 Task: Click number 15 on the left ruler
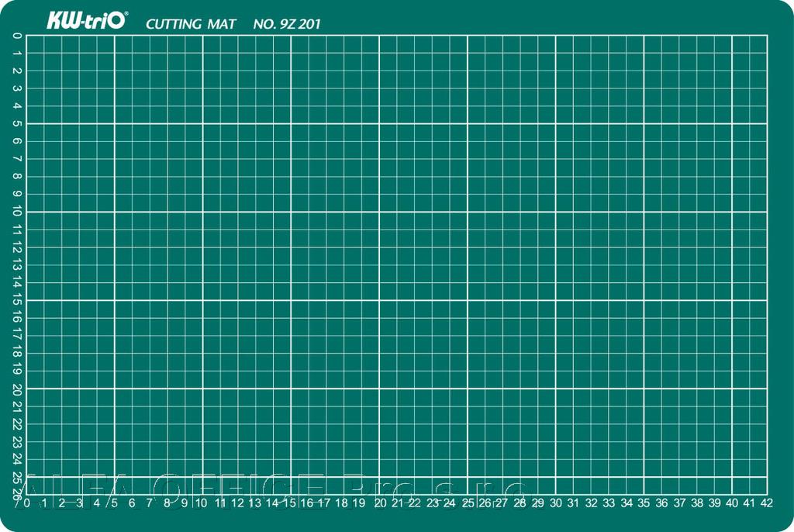click(17, 300)
